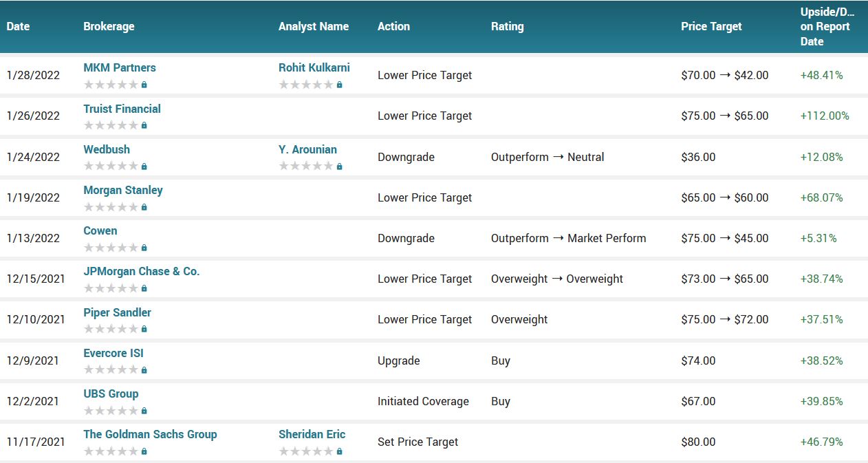868x463 pixels.
Task: Click the star rating under Truist Financial
Action: pyautogui.click(x=111, y=125)
